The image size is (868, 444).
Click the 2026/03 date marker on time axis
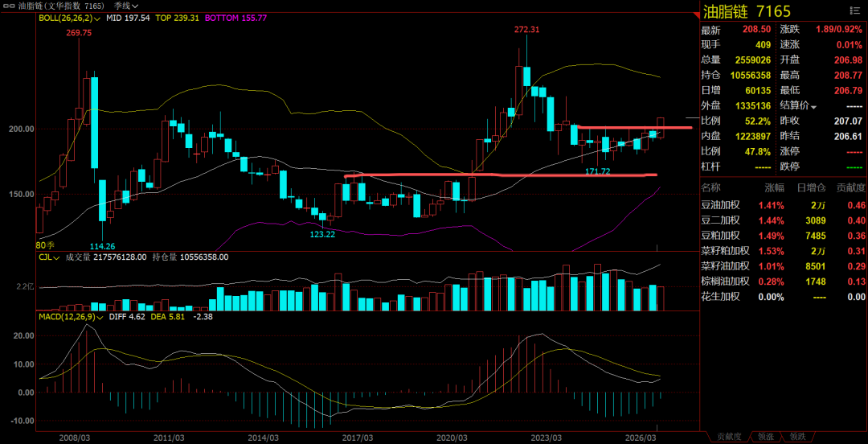[641, 438]
